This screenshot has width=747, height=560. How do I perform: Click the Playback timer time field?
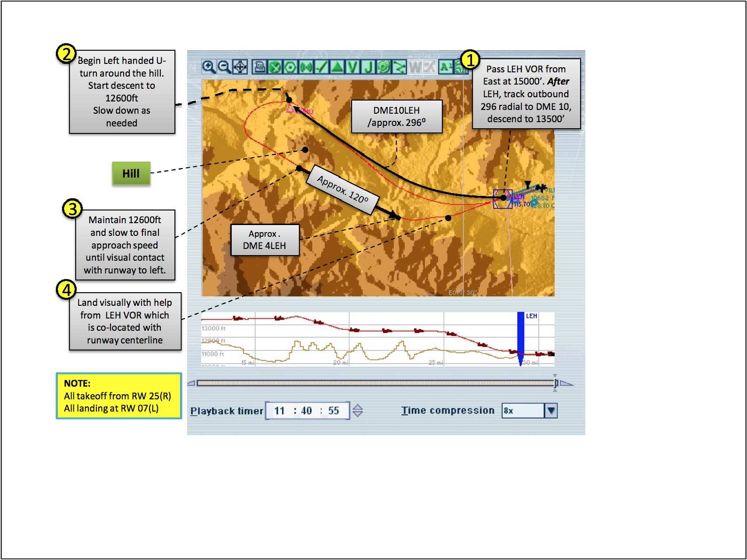(307, 411)
